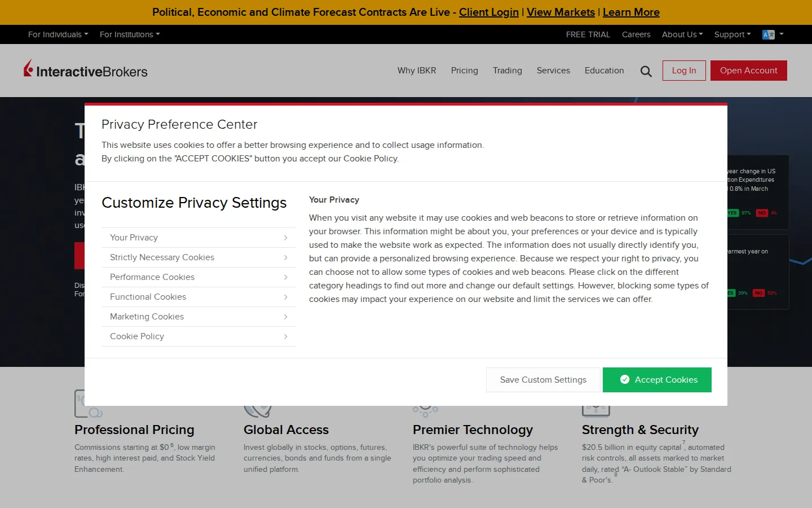
Task: Select Functional Cookies category
Action: coord(198,297)
